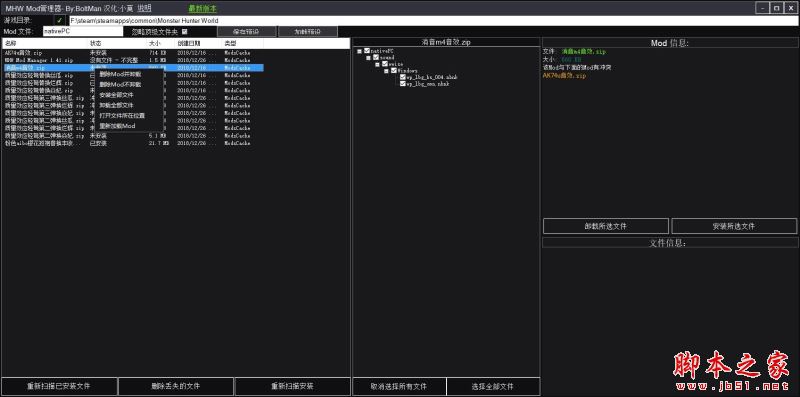Click the 文件信息 panel header
The image size is (800, 397).
669,242
